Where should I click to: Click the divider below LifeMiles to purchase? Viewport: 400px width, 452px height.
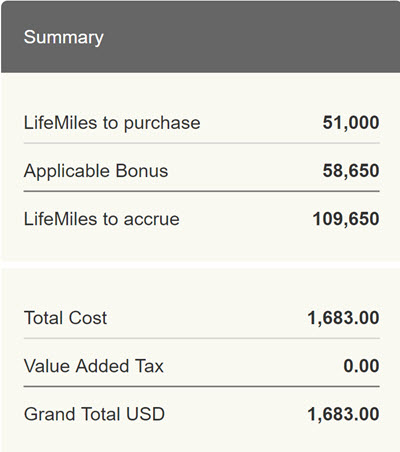(x=202, y=143)
